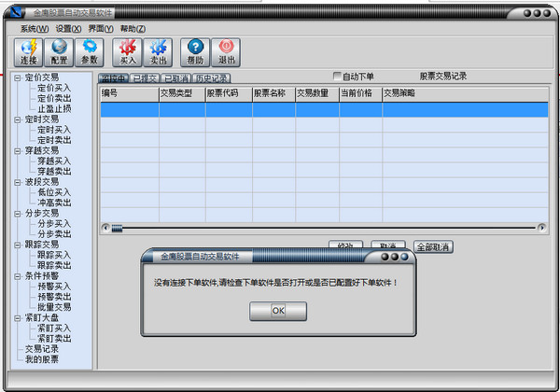This screenshot has height=392, width=560.
Task: Collapse the 定时交易 tree node
Action: [18, 119]
